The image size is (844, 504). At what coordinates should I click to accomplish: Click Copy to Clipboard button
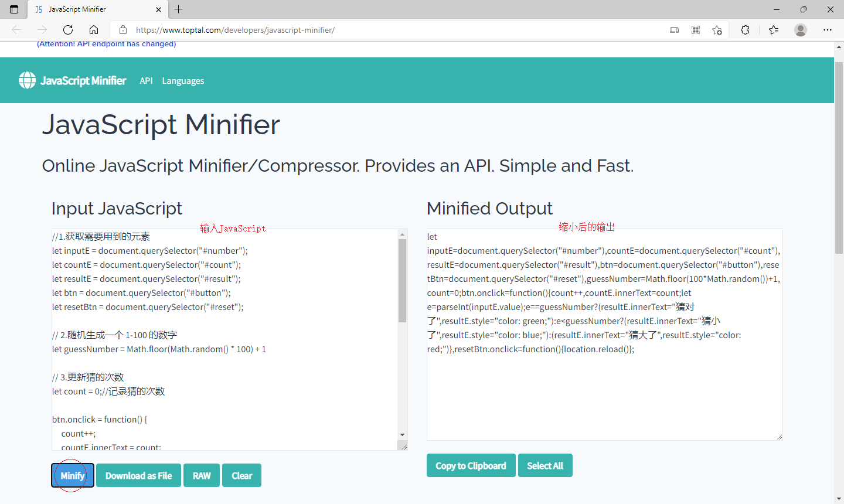click(x=471, y=465)
